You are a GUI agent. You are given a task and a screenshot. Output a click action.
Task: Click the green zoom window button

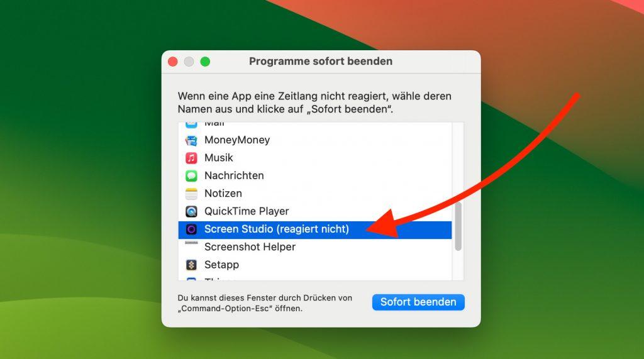pyautogui.click(x=205, y=62)
